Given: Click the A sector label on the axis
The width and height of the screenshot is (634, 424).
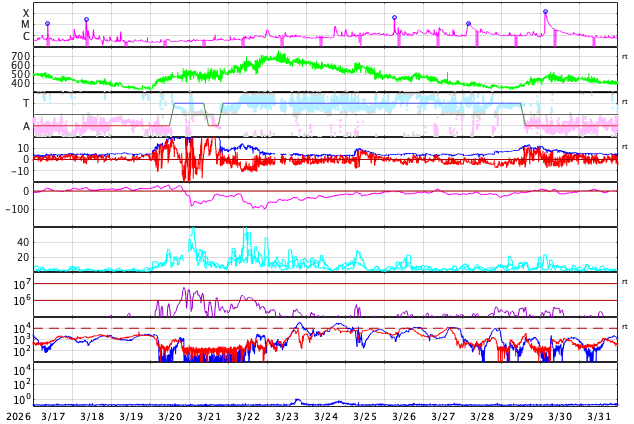Looking at the screenshot, I should pos(26,126).
